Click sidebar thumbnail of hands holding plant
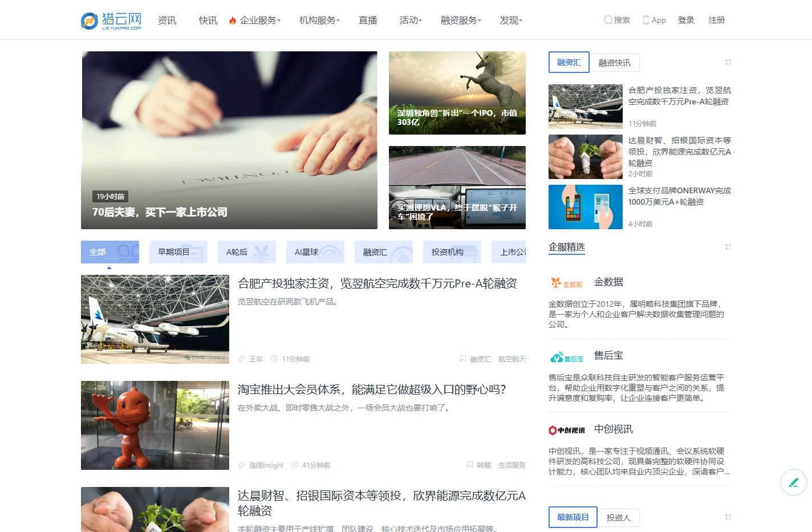The image size is (812, 532). coord(586,157)
